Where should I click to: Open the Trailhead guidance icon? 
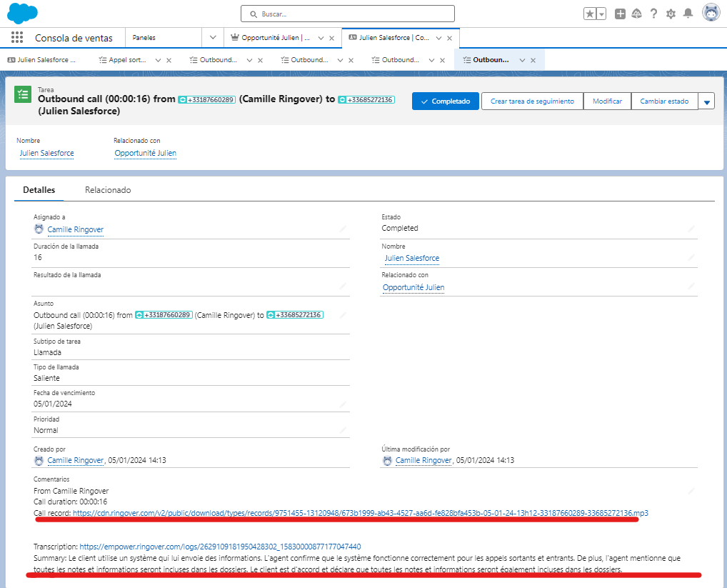tap(636, 14)
